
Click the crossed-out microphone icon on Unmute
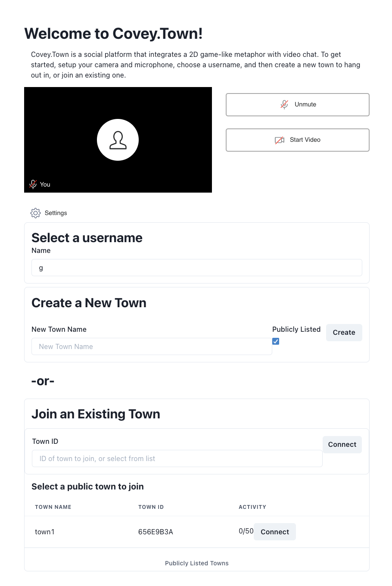tap(284, 104)
